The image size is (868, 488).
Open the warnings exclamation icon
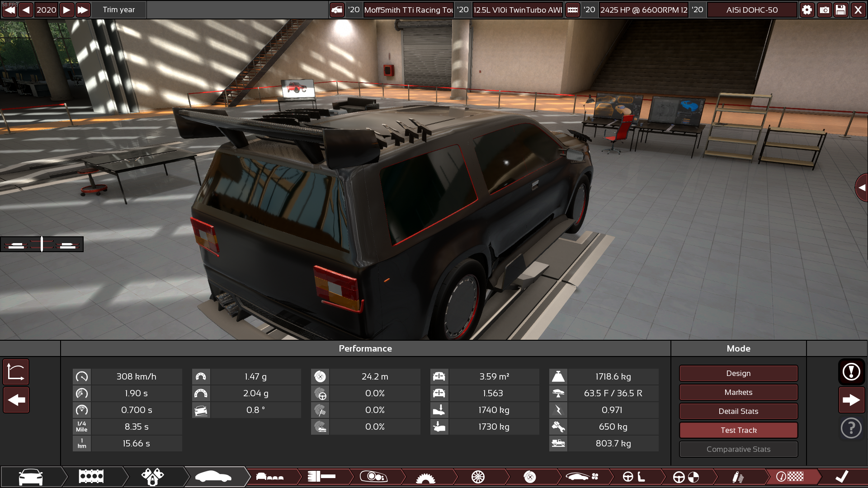tap(851, 372)
